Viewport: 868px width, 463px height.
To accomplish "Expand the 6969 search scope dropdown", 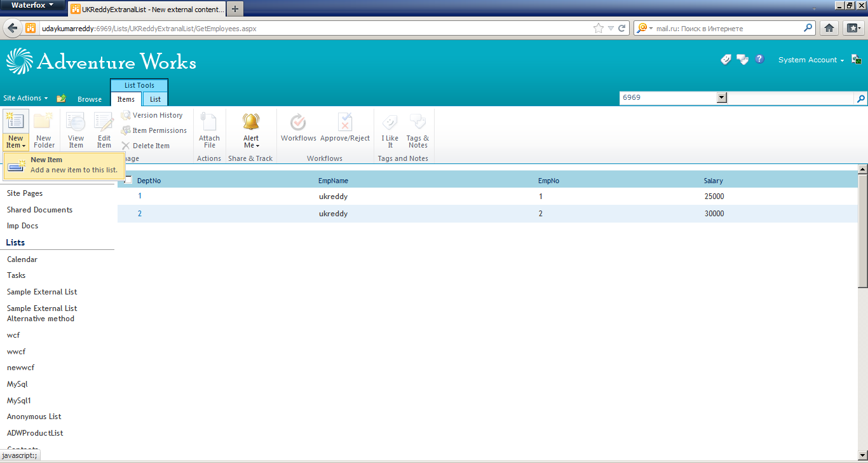I will point(721,98).
